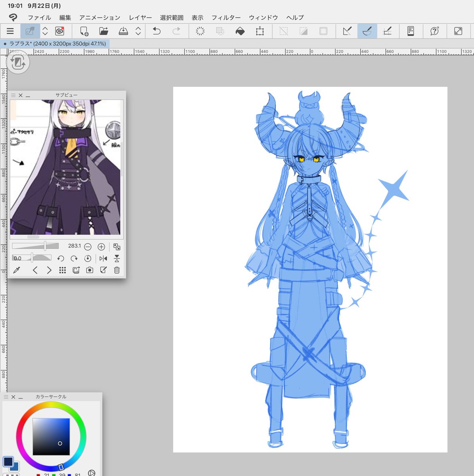Fill with the paint bucket icon

point(240,31)
